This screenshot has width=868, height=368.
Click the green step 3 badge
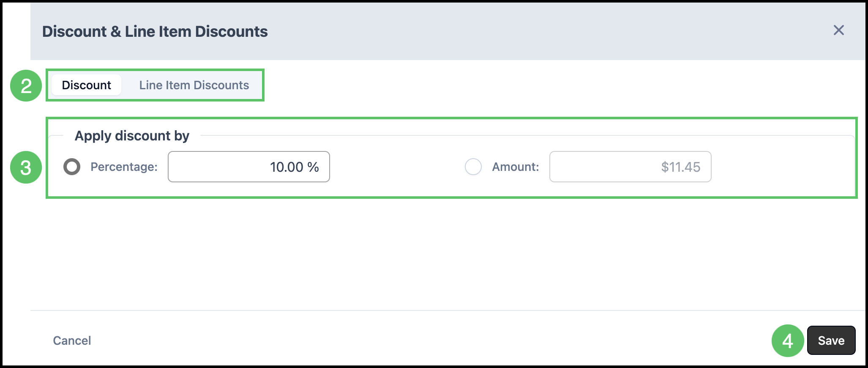click(26, 168)
